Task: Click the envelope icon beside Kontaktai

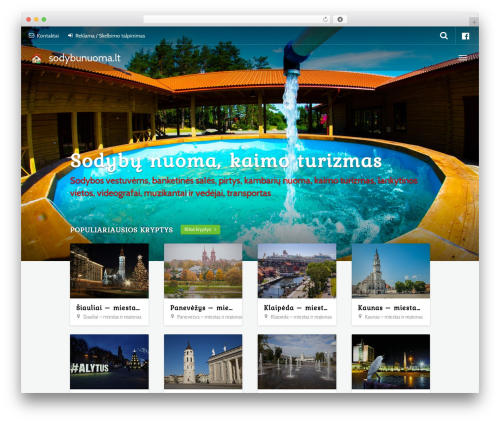Action: (x=31, y=35)
